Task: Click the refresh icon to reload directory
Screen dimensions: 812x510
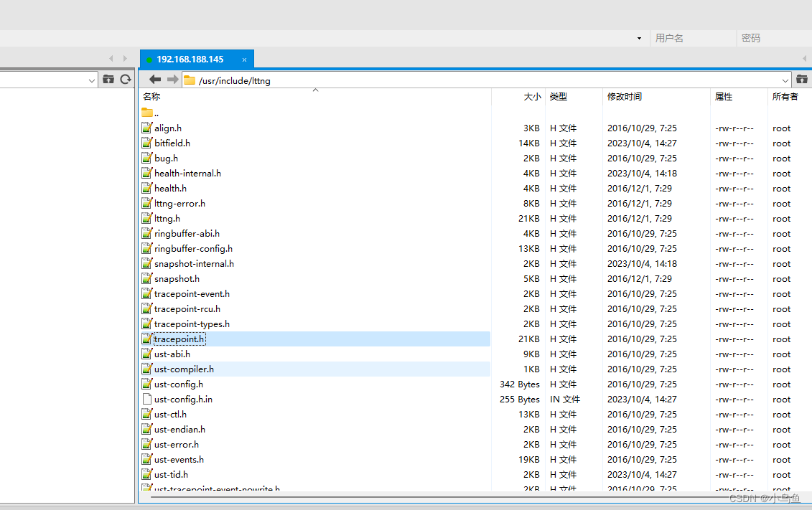Action: 124,80
